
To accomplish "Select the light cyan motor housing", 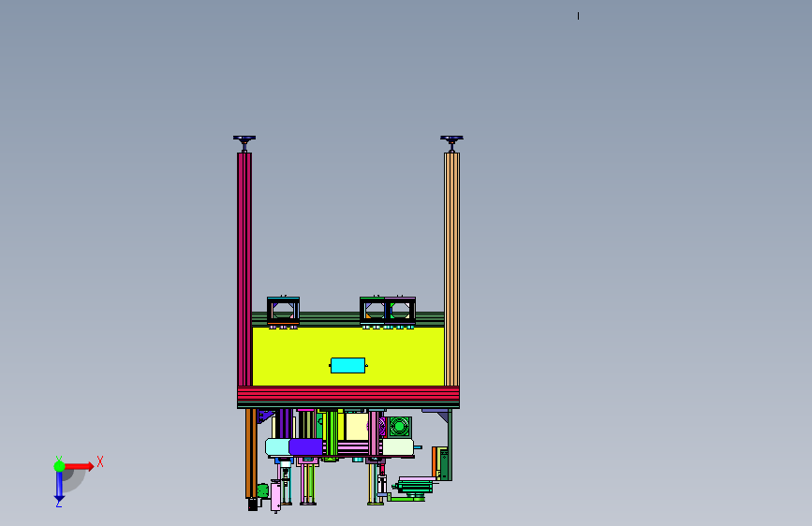I will pos(277,446).
